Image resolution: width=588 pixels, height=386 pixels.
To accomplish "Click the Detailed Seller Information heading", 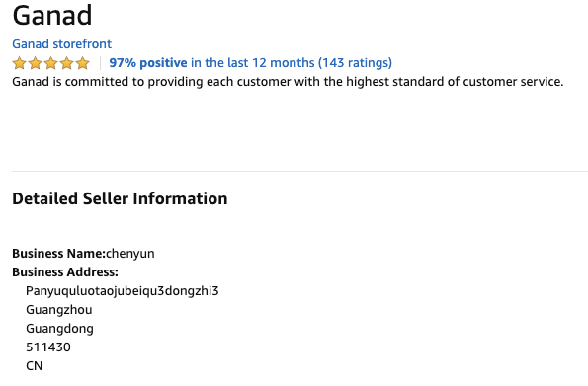I will (x=120, y=198).
